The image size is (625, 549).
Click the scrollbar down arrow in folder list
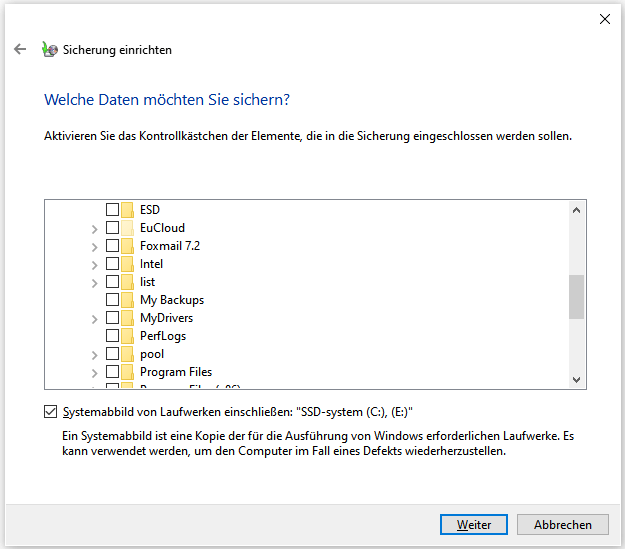click(x=576, y=380)
